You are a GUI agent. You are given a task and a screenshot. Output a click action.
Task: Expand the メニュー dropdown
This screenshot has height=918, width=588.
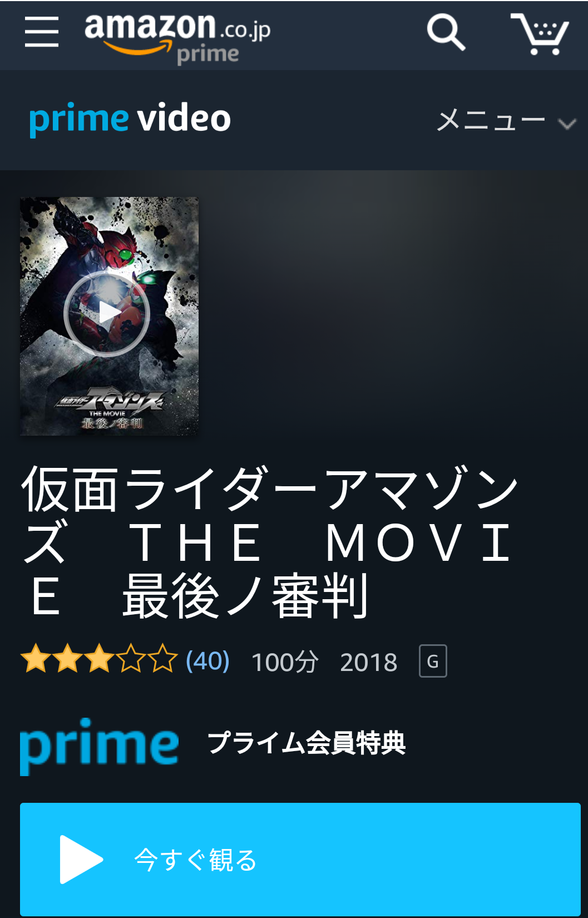506,120
